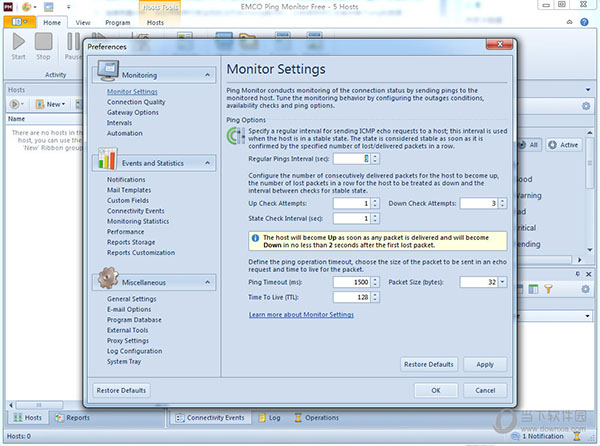Viewport: 600px width, 446px height.
Task: Click the Pause icon in ribbon
Action: 73,41
